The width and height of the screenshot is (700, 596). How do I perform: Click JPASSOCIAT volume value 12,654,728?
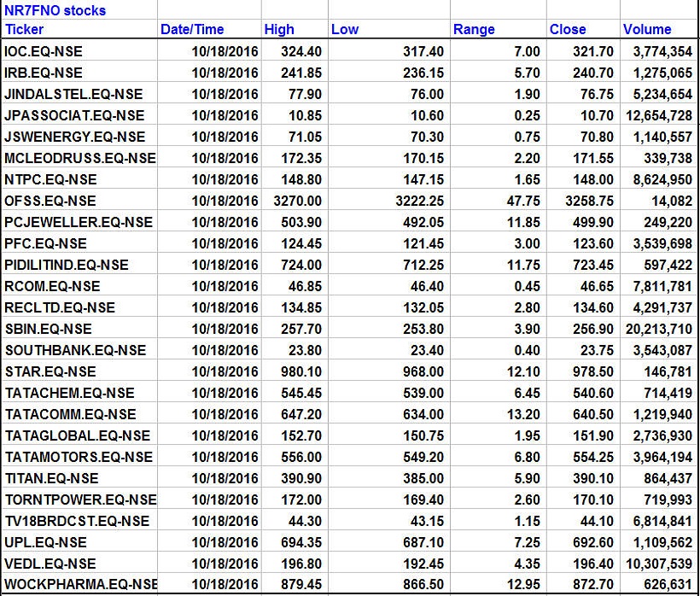pyautogui.click(x=656, y=115)
